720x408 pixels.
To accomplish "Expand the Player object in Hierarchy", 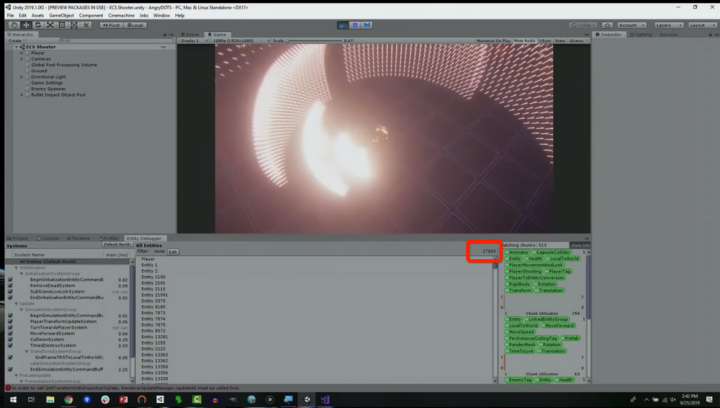I will tap(22, 53).
